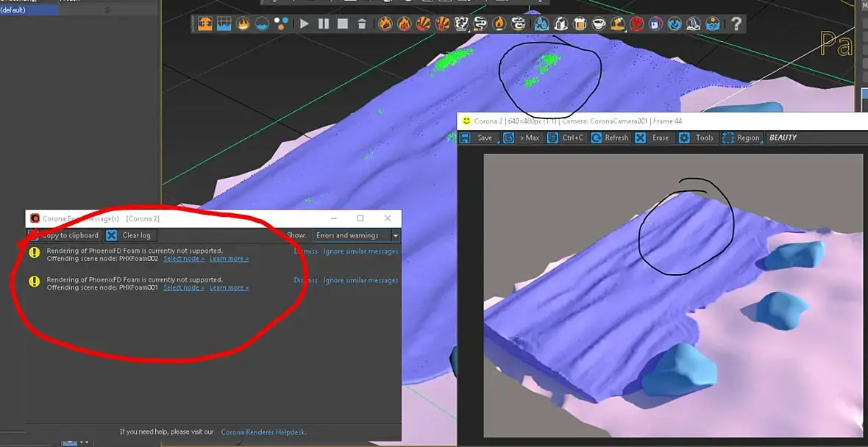Click the Corona logo in error window title
This screenshot has height=447, width=868.
tap(35, 218)
